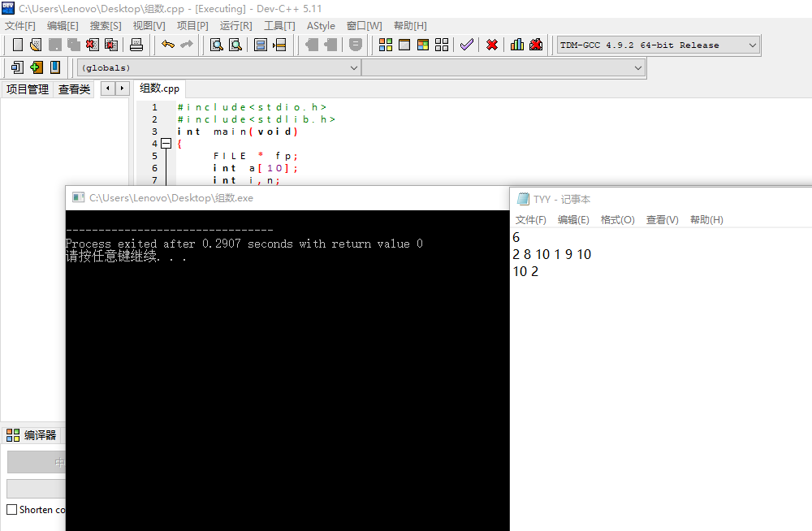Undo the last edit via toolbar
Viewport: 812px width, 531px height.
(168, 45)
